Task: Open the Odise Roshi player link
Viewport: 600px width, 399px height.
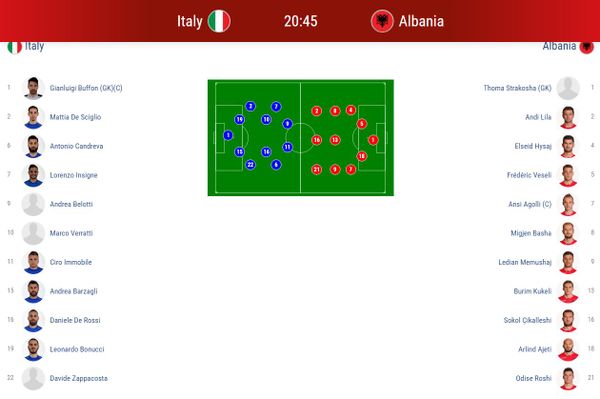Action: [x=533, y=378]
